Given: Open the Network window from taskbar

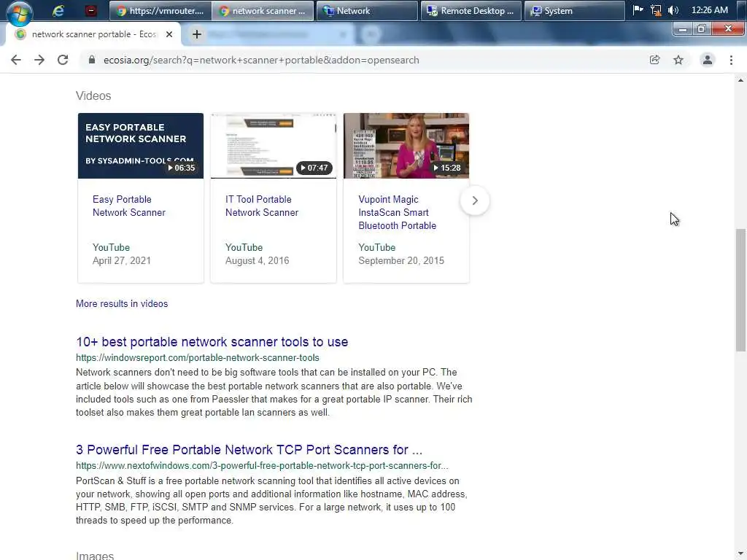Looking at the screenshot, I should pyautogui.click(x=367, y=10).
